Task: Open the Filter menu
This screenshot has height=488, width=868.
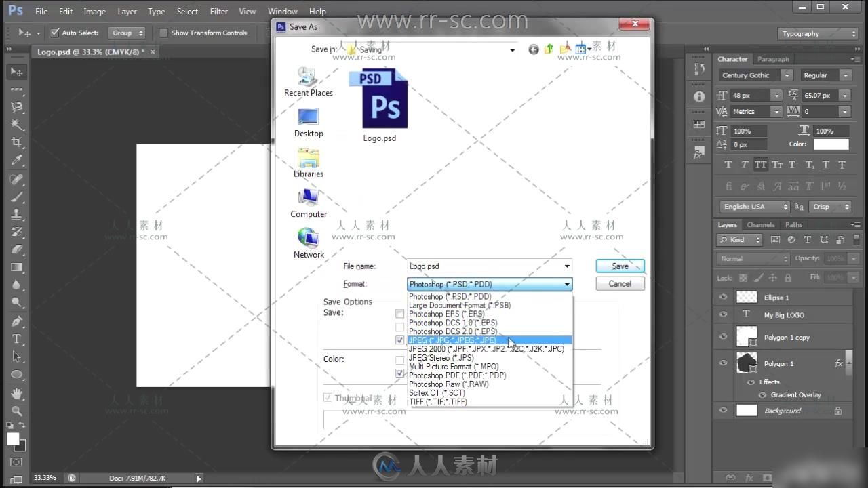Action: 218,11
